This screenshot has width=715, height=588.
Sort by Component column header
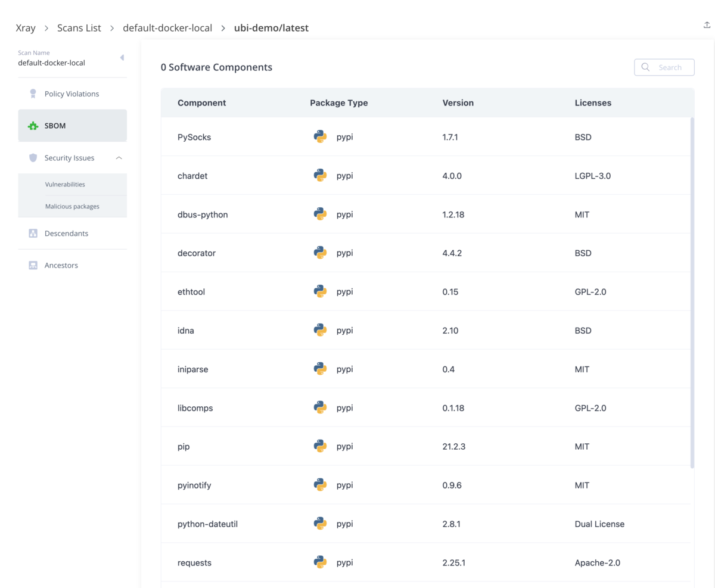click(201, 103)
